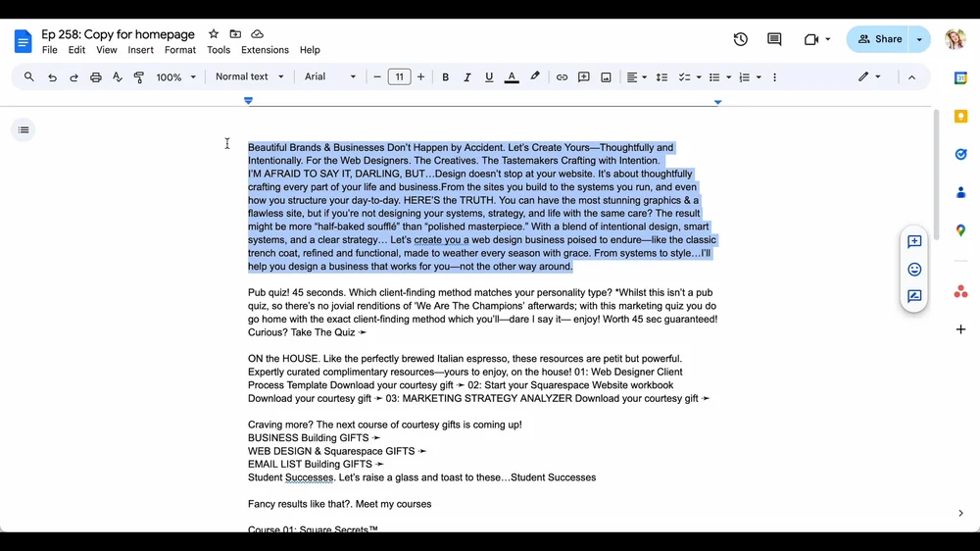The height and width of the screenshot is (551, 980).
Task: Undo the last action
Action: [x=52, y=76]
